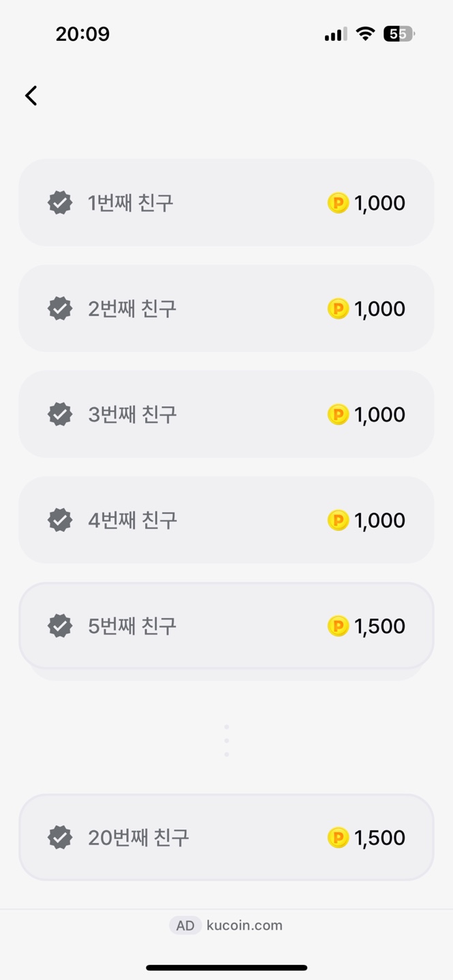Expand the hidden rows via the ellipsis dots
The height and width of the screenshot is (980, 453).
tap(226, 741)
